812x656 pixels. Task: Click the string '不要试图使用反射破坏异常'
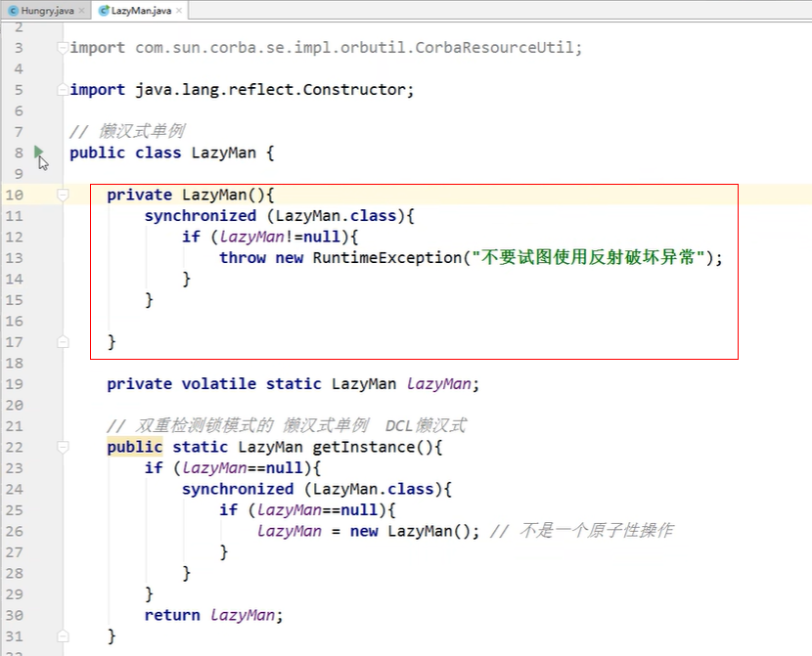tap(588, 257)
